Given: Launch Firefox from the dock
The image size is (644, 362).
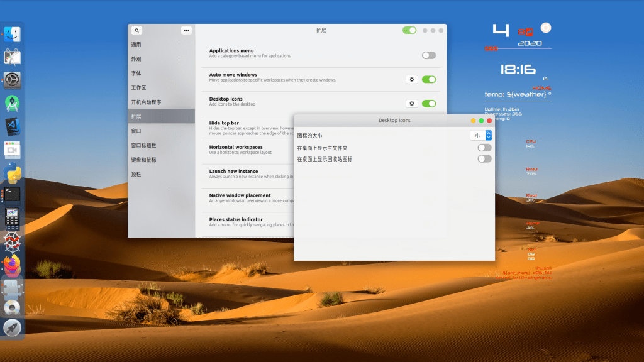Looking at the screenshot, I should 12,265.
